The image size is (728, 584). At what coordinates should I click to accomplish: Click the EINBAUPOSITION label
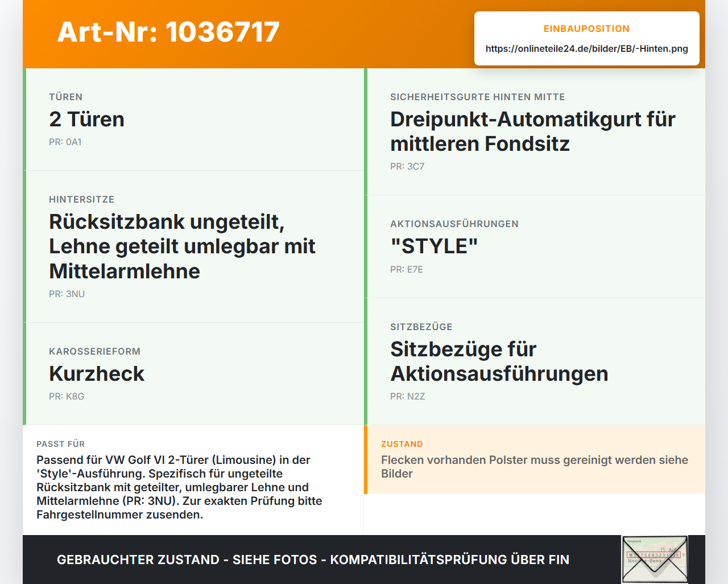pos(586,28)
